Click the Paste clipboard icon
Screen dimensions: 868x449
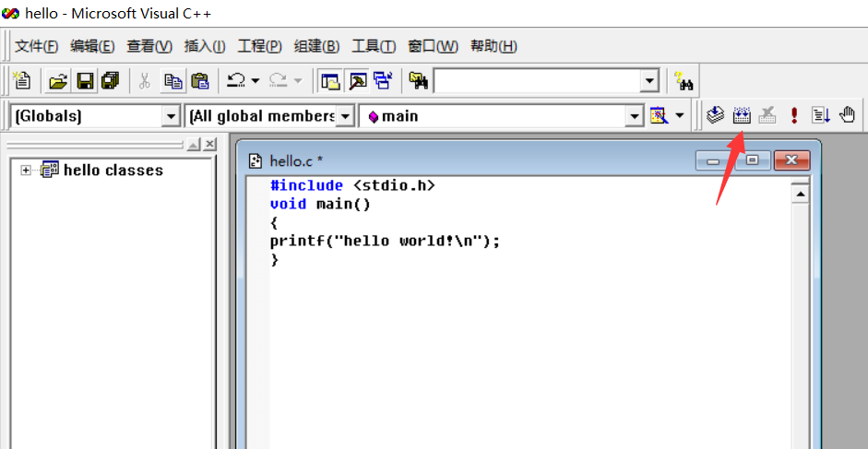(x=200, y=81)
